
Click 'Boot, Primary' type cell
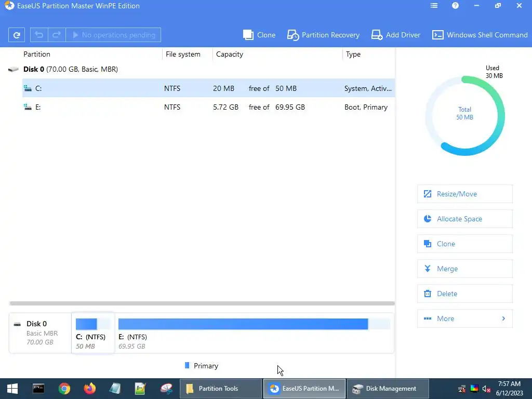366,107
